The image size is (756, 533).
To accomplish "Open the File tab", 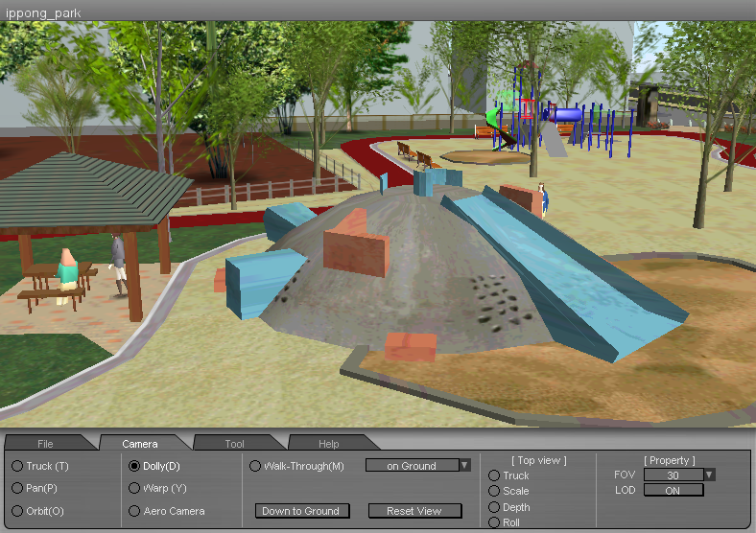I will [46, 443].
